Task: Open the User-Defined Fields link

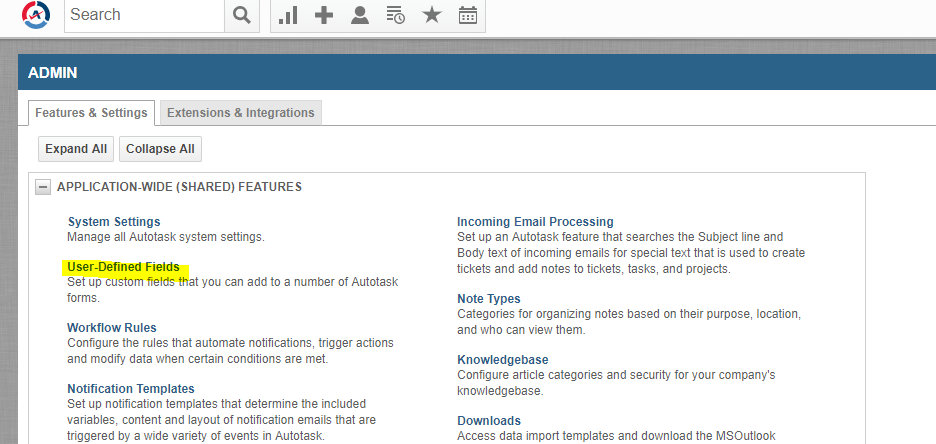Action: (123, 267)
